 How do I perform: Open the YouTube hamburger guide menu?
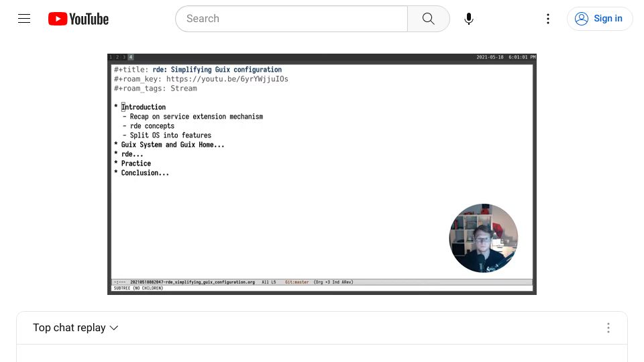tap(24, 19)
